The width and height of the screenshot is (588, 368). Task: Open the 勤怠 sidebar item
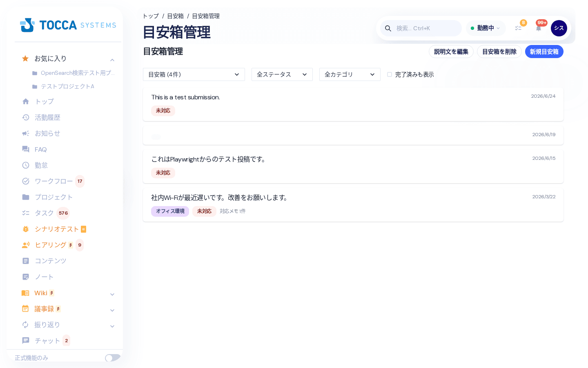[x=41, y=165]
